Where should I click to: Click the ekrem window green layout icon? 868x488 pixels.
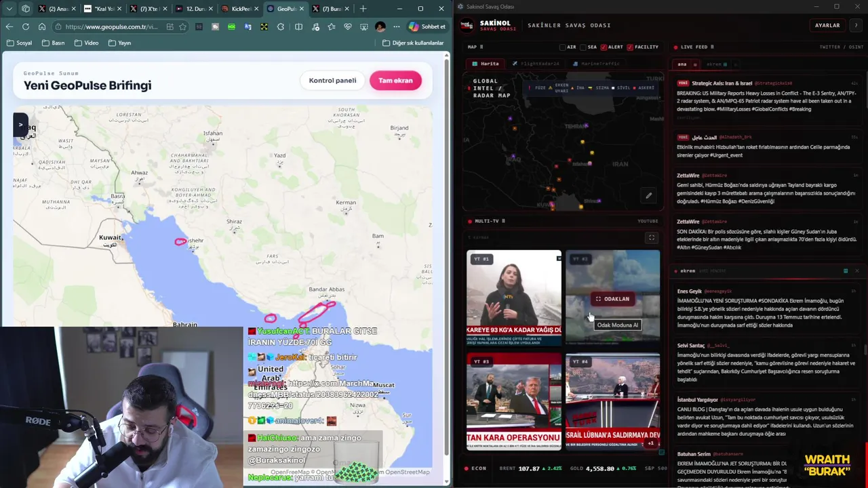click(x=846, y=271)
